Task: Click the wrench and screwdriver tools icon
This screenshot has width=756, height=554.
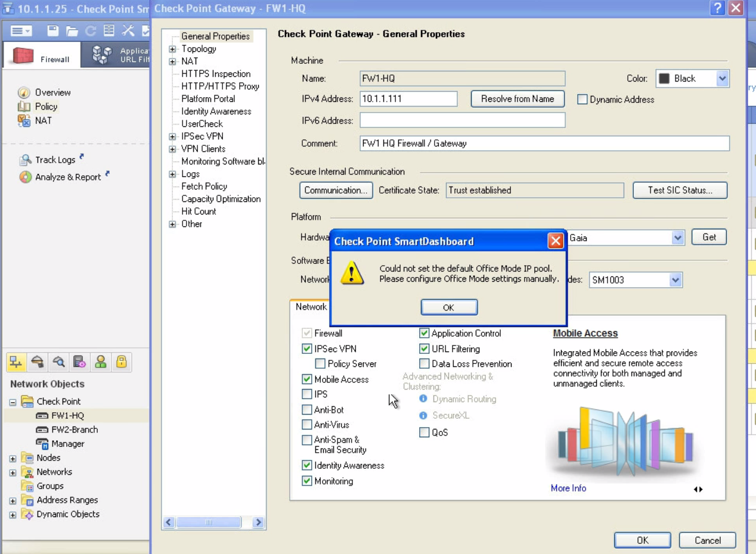Action: (x=128, y=31)
